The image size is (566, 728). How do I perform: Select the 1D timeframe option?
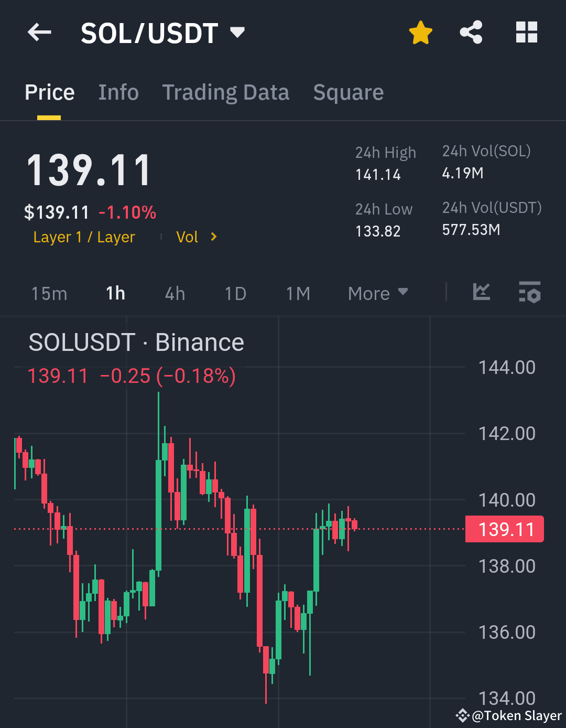coord(234,293)
